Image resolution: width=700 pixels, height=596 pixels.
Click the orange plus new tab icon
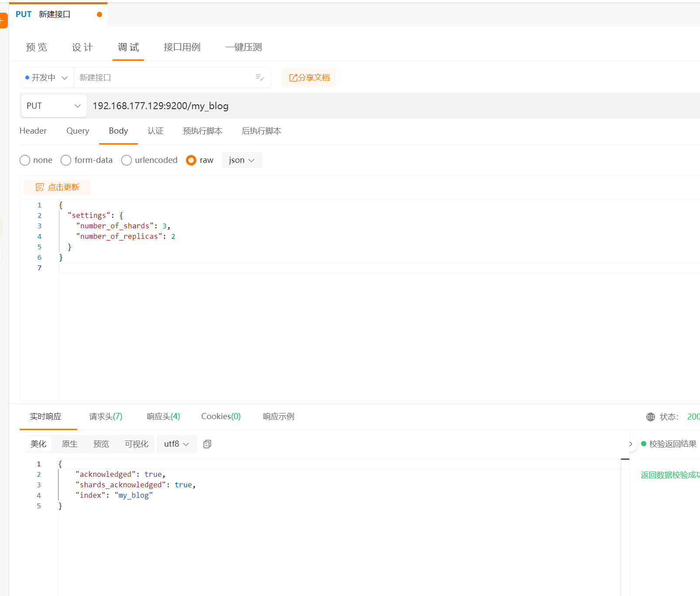3,21
